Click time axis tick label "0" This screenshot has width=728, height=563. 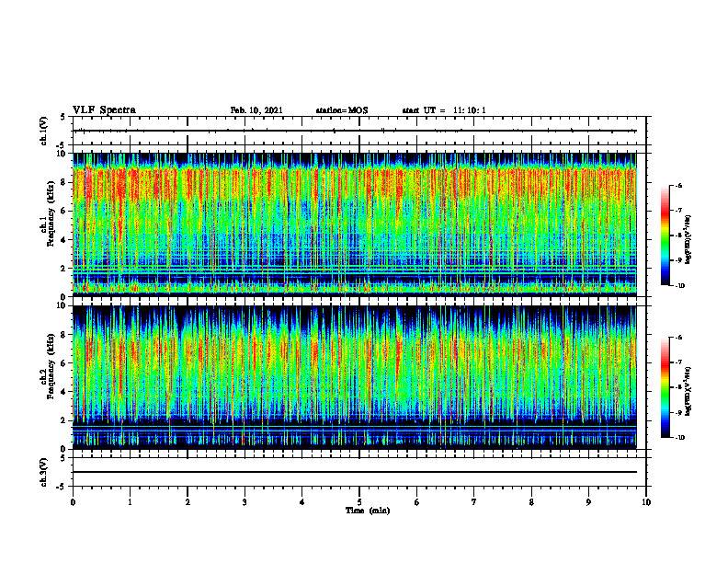coord(73,502)
